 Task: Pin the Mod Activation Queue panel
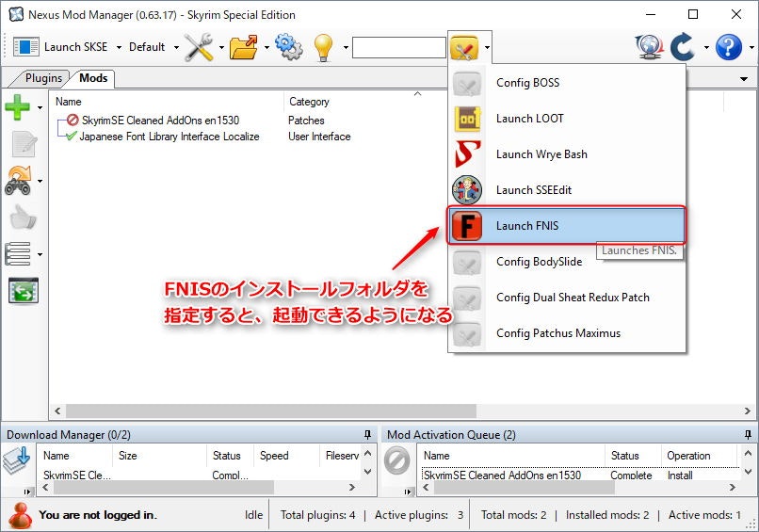click(x=749, y=435)
